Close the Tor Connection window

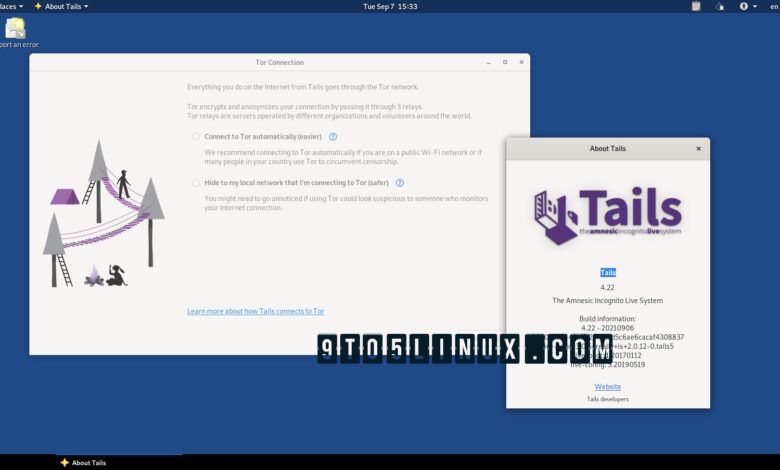tap(521, 63)
